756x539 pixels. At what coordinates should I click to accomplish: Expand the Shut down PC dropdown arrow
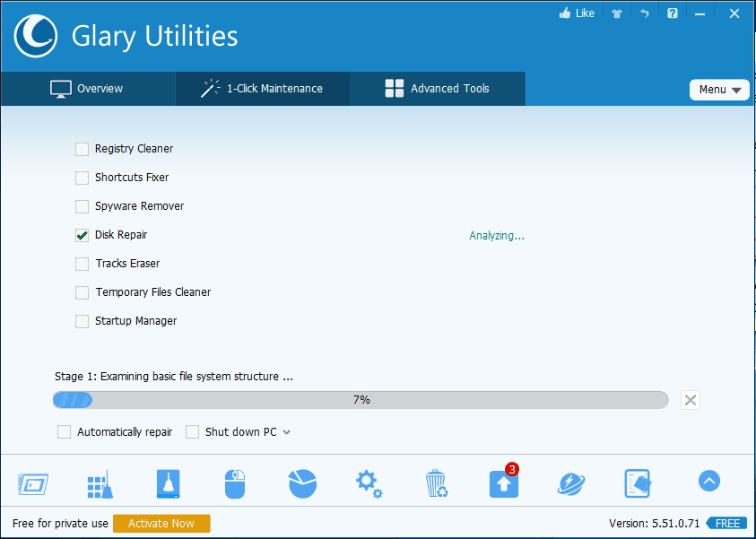click(x=287, y=432)
